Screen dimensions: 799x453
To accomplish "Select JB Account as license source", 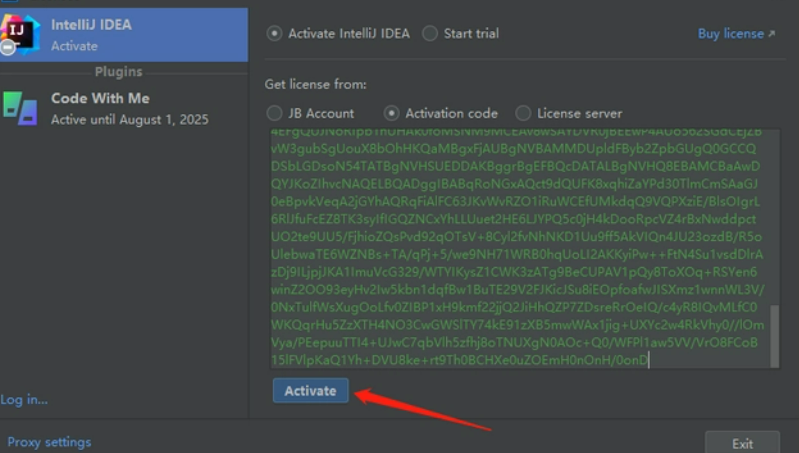I will pyautogui.click(x=275, y=113).
